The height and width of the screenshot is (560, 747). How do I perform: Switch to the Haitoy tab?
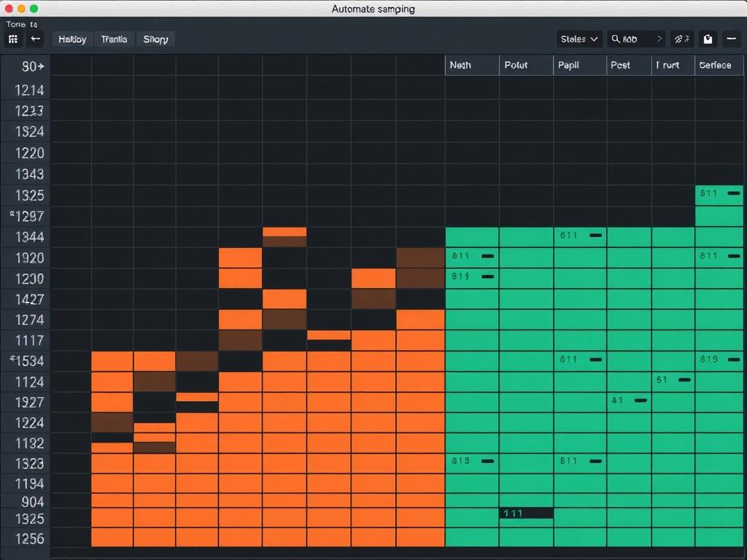pyautogui.click(x=72, y=39)
